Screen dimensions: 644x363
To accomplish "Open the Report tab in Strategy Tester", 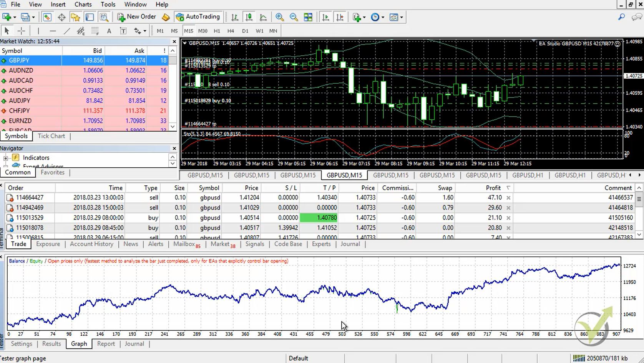I will point(106,344).
